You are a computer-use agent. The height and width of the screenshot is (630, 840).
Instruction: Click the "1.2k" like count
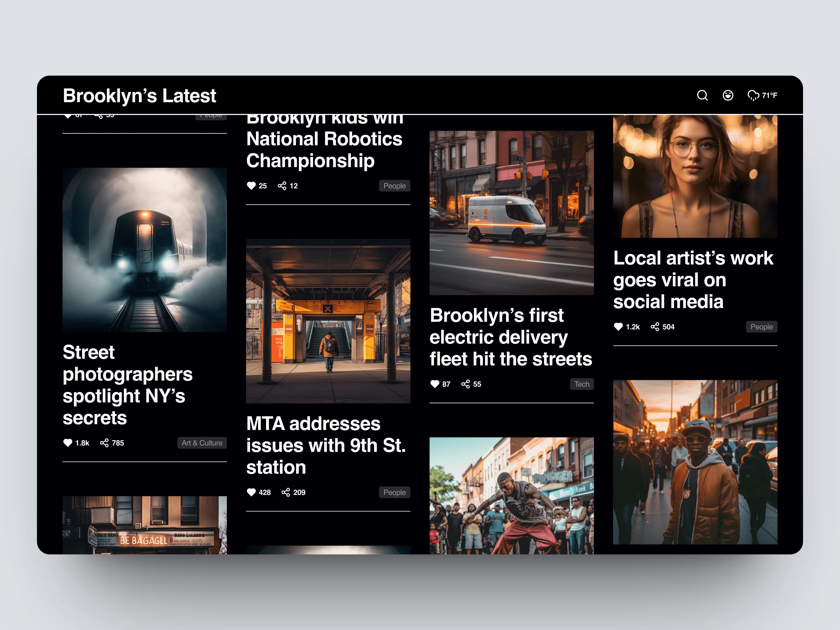tap(633, 327)
